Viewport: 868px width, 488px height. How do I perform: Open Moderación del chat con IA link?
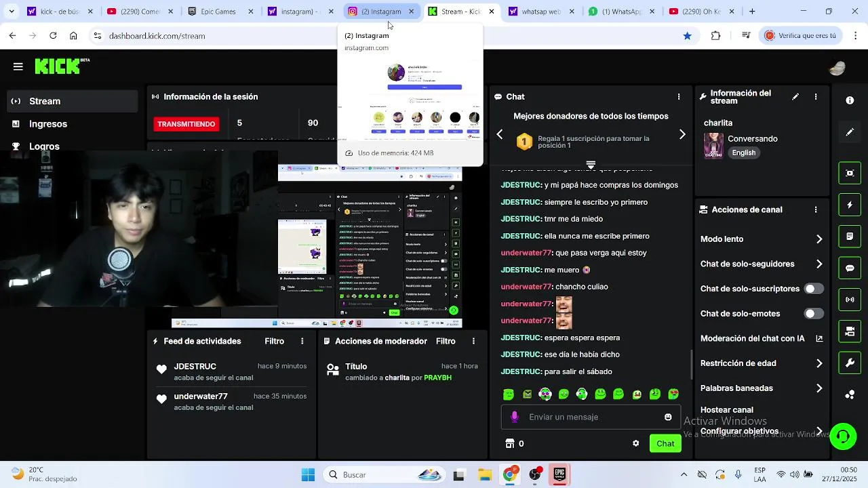click(x=762, y=339)
